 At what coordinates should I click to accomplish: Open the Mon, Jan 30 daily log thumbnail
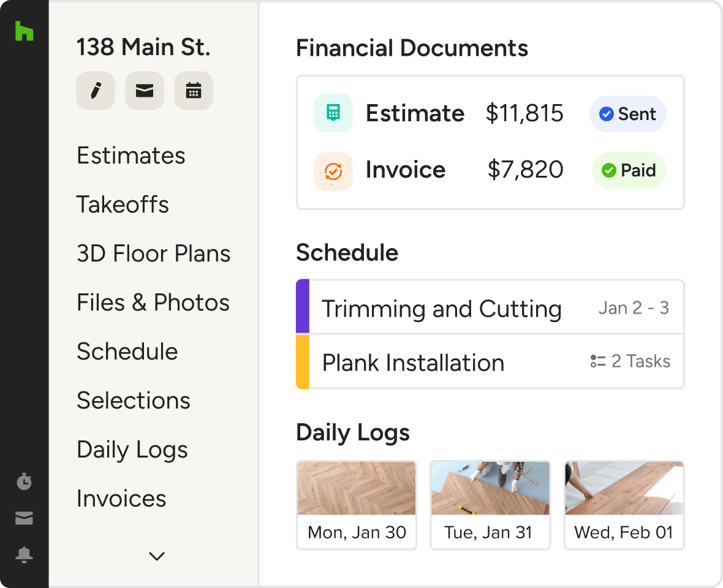[x=357, y=505]
